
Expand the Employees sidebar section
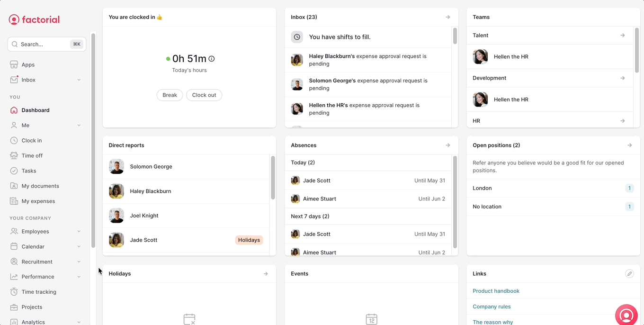[79, 232]
